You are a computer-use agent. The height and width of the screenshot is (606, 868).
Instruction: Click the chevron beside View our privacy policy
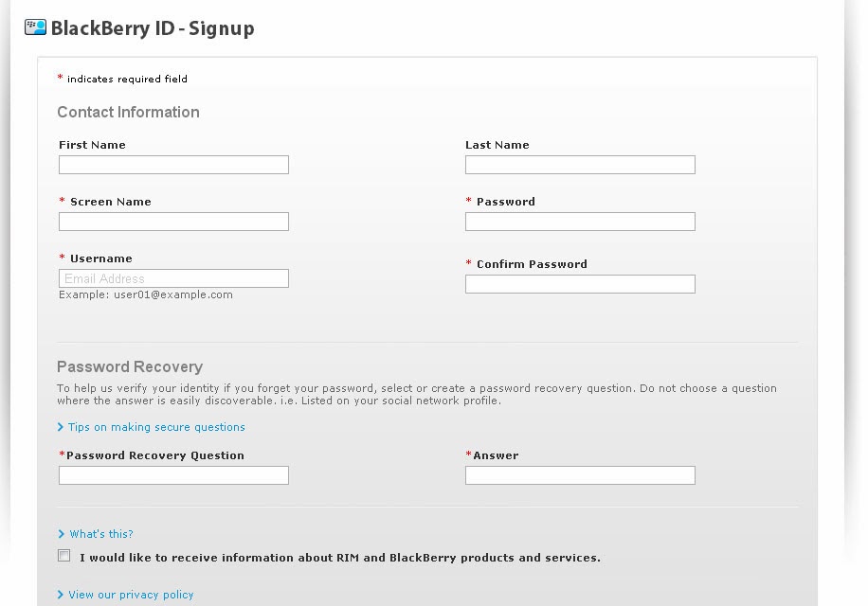[x=61, y=595]
